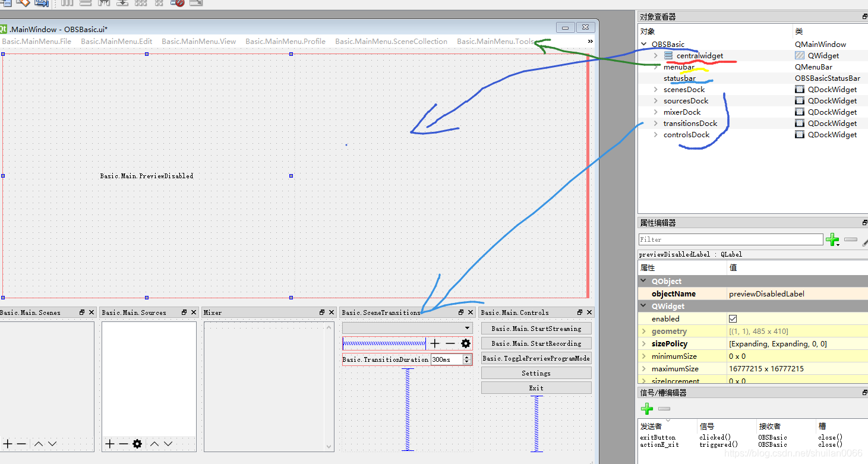
Task: Add a scene with the Scenes dock plus icon
Action: (8, 444)
